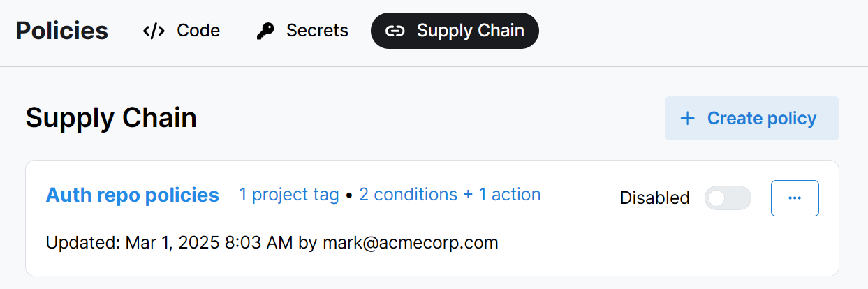
Task: Click the Policies page title
Action: [61, 31]
